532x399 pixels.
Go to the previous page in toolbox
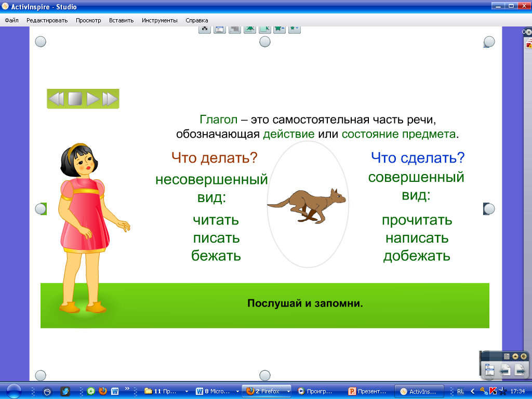[x=504, y=370]
